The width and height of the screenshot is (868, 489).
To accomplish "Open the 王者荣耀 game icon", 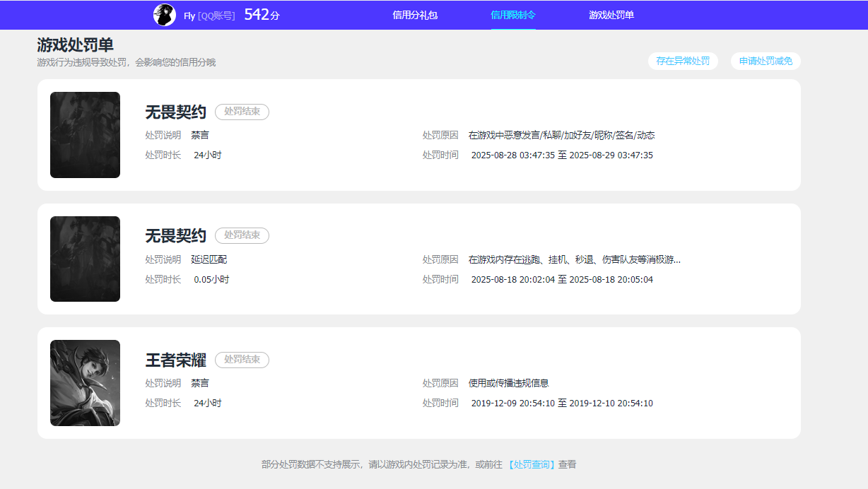I will pos(85,382).
